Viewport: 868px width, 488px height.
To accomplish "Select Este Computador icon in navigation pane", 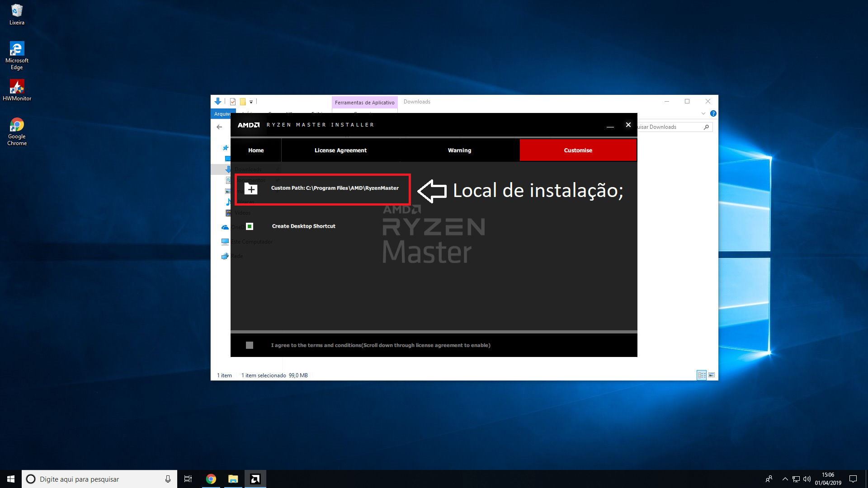I will coord(225,242).
